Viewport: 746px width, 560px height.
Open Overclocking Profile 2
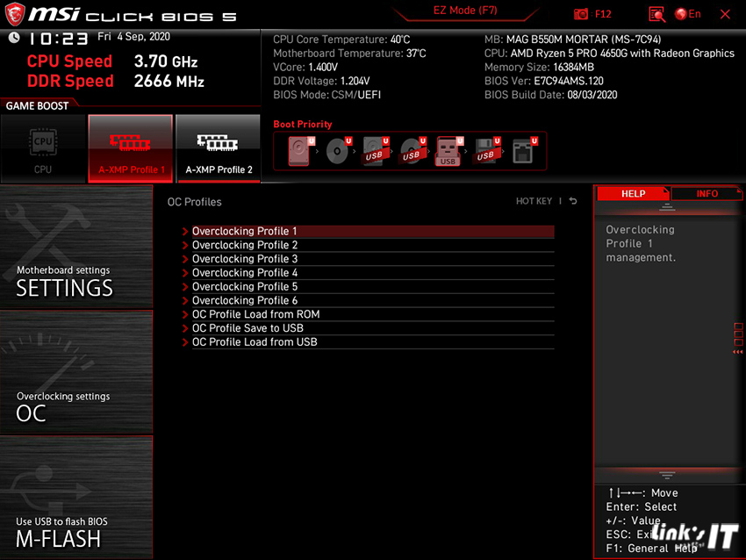(x=372, y=245)
